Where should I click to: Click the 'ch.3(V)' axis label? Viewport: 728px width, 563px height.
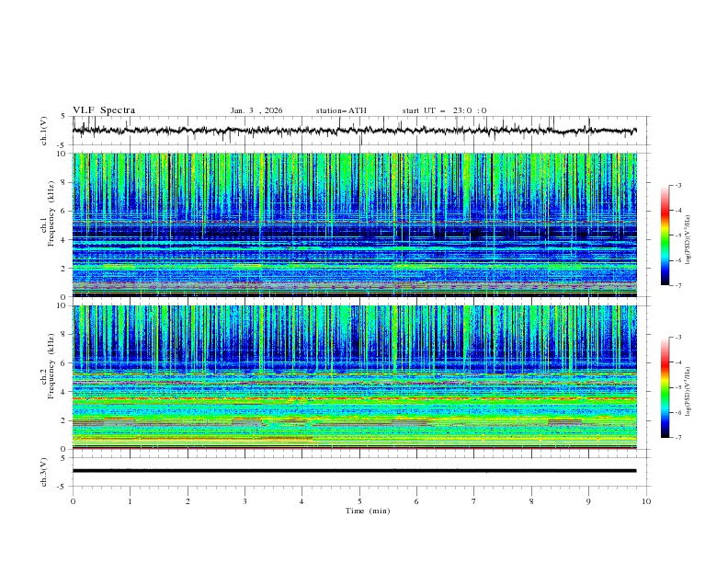44,472
